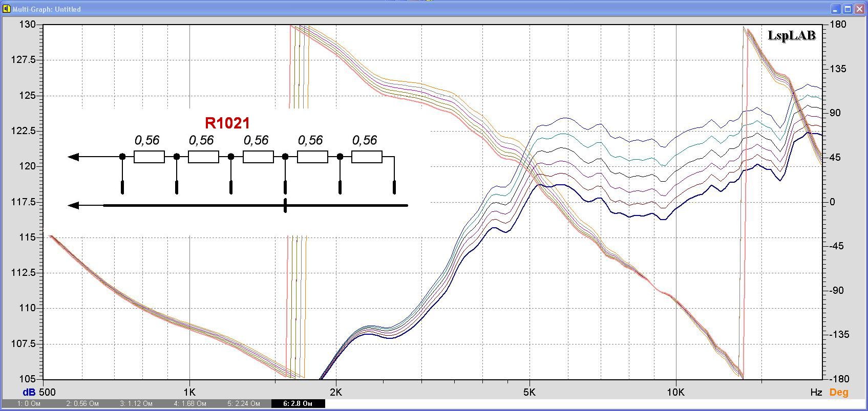Minimize the Multi-Graph window

click(836, 9)
